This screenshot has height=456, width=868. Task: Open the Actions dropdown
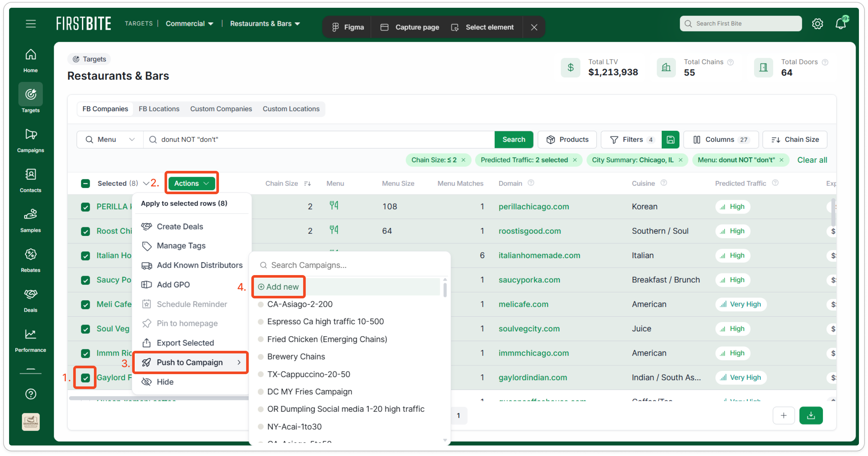point(191,183)
